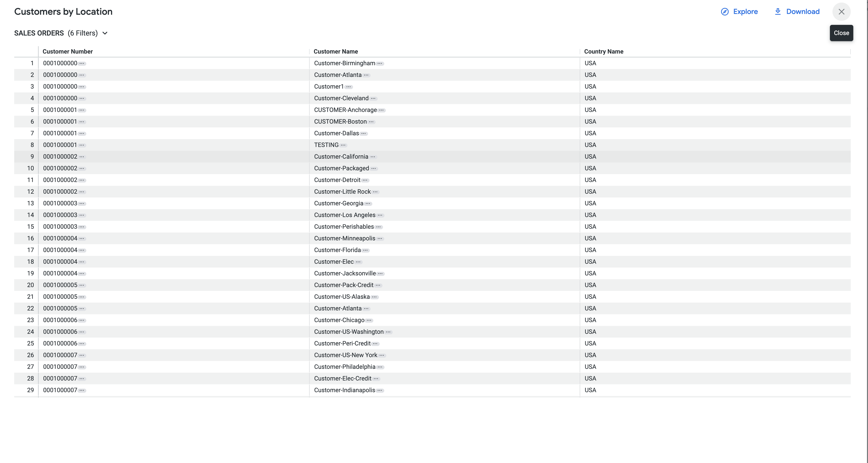Select customer number in row 13
868x463 pixels.
(x=60, y=203)
